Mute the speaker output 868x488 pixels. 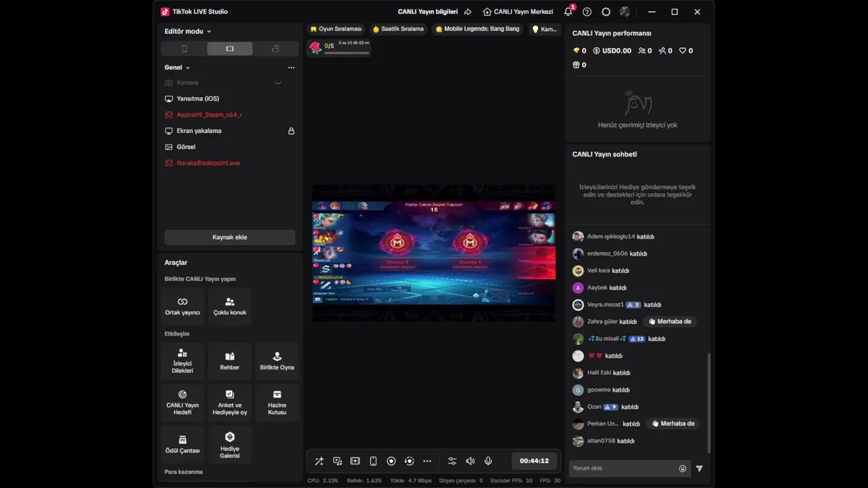(x=470, y=461)
